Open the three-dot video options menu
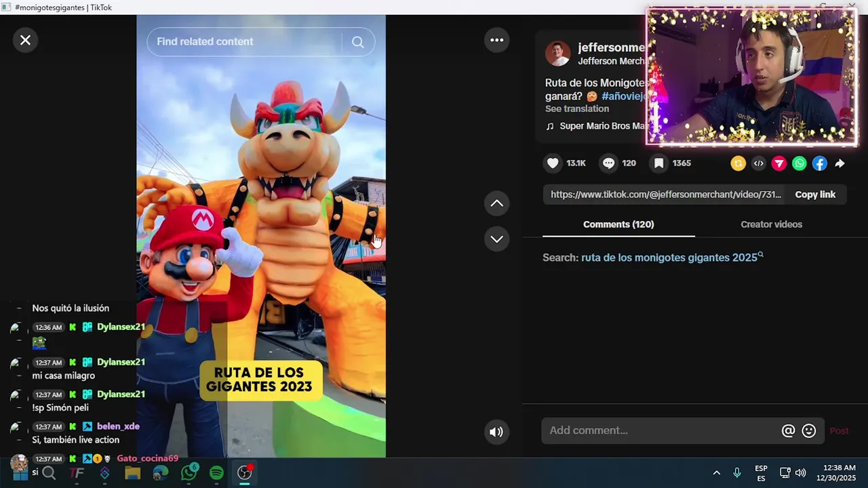The image size is (868, 488). click(496, 41)
